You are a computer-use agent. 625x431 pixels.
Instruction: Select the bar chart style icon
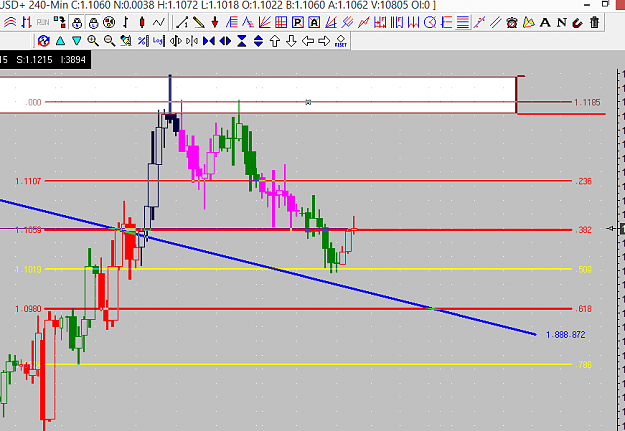coord(126,22)
